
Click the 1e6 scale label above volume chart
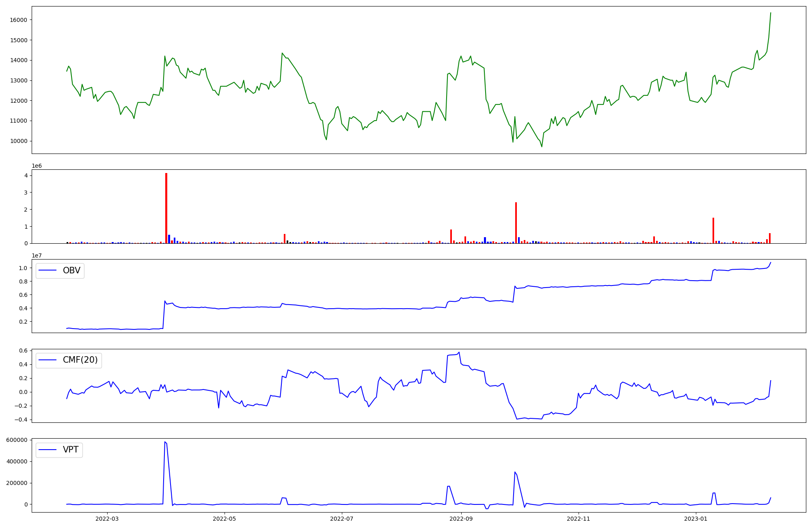pyautogui.click(x=37, y=166)
